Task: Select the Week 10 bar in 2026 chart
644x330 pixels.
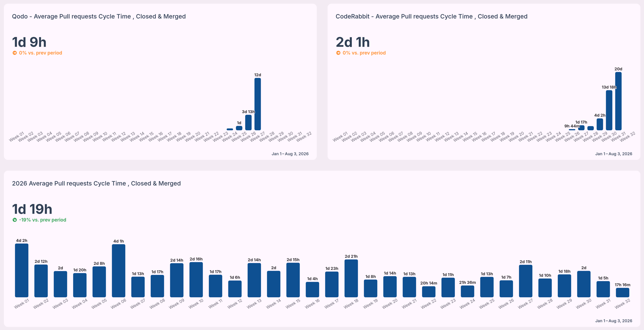Action: coord(196,280)
